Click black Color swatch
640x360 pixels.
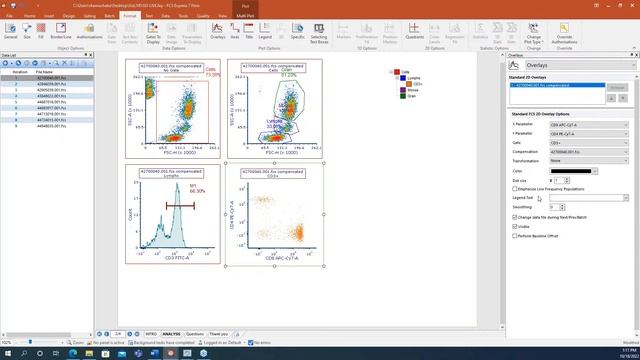click(571, 171)
